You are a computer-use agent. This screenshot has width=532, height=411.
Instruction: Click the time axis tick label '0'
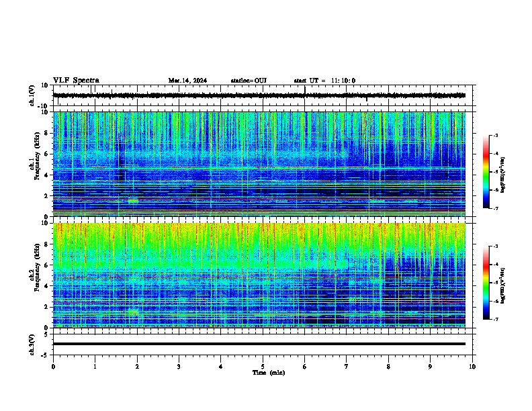tap(53, 367)
